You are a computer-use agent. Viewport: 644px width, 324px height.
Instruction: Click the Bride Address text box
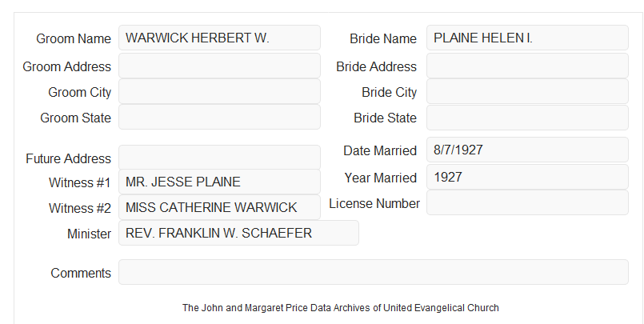(527, 66)
